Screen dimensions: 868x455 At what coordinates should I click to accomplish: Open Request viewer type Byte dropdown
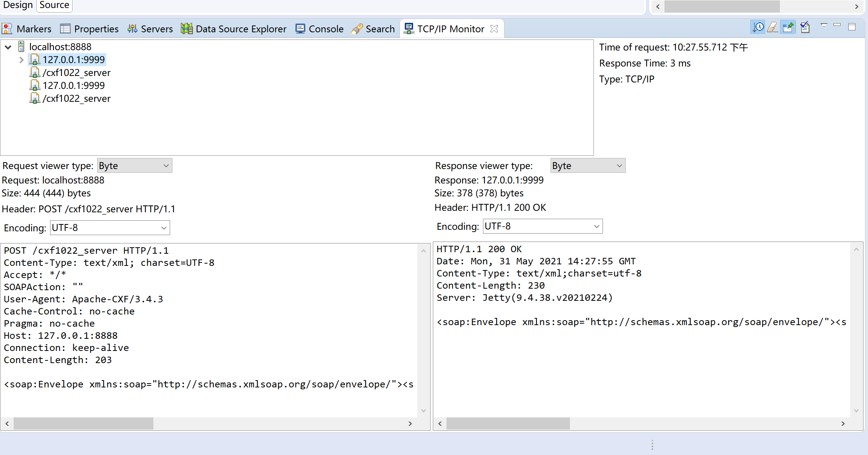pyautogui.click(x=134, y=166)
